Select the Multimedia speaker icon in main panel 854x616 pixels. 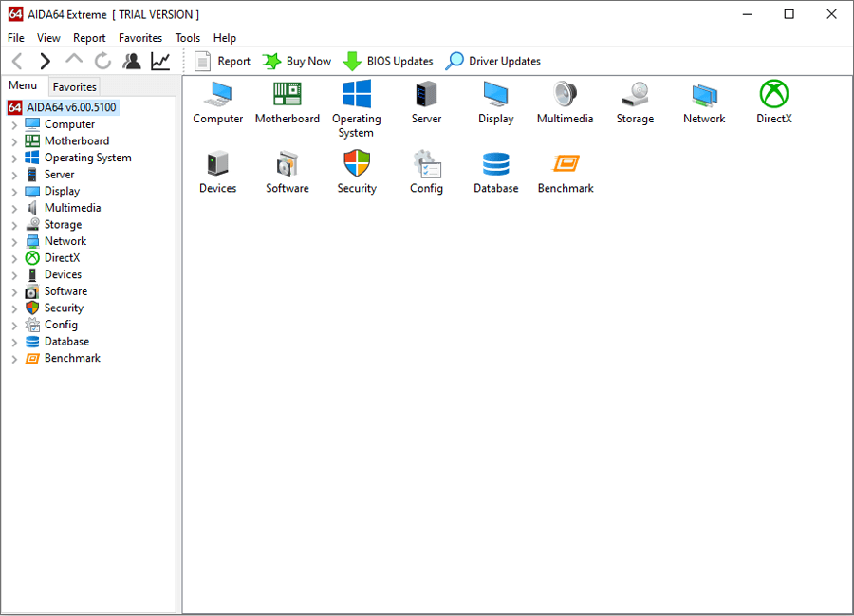pos(565,95)
